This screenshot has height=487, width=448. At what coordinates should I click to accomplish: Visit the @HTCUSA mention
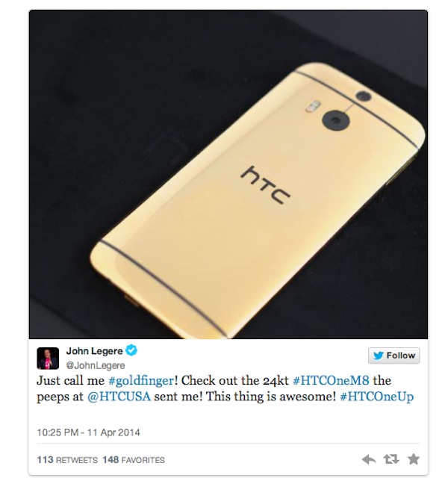pos(119,397)
